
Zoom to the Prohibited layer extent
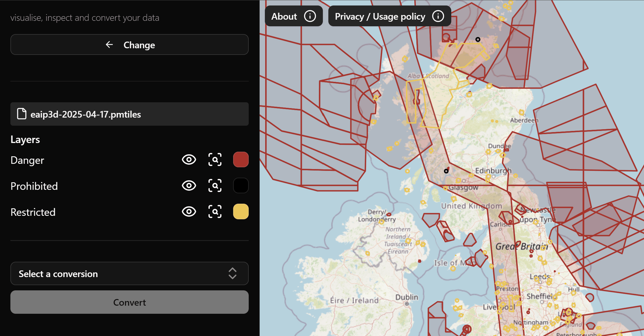point(215,186)
